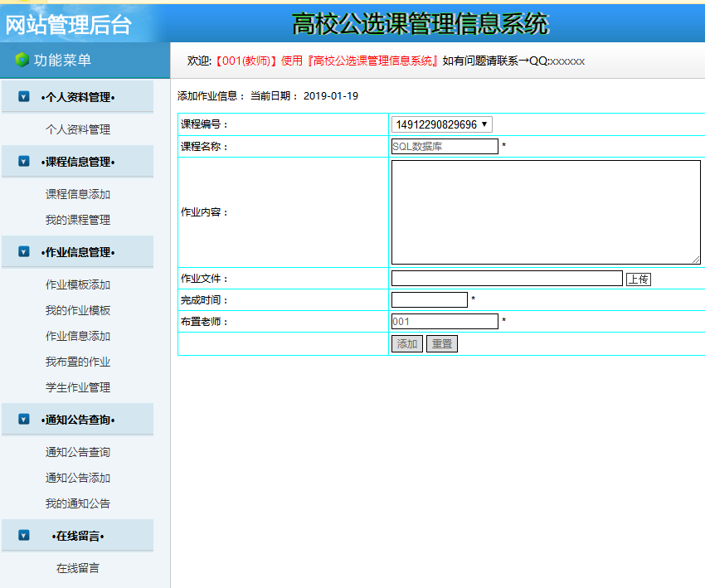Image resolution: width=705 pixels, height=588 pixels.
Task: Go to 我的作业模板
Action: point(78,310)
